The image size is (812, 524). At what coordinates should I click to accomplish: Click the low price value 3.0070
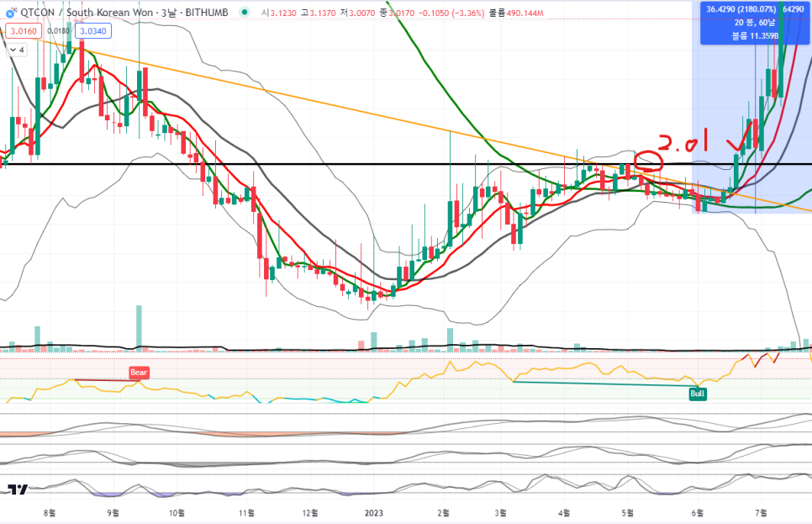(361, 13)
